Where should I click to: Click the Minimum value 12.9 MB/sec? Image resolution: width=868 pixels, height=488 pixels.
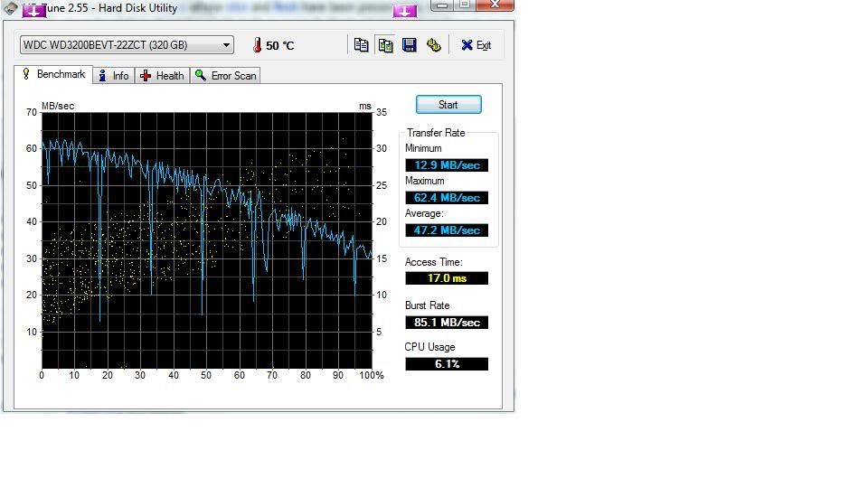(447, 164)
